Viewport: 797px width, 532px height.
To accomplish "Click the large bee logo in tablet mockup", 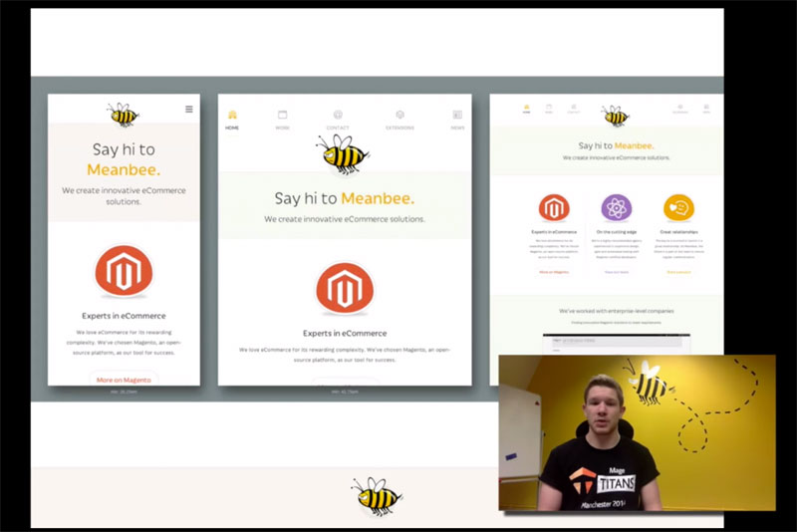I will 343,154.
